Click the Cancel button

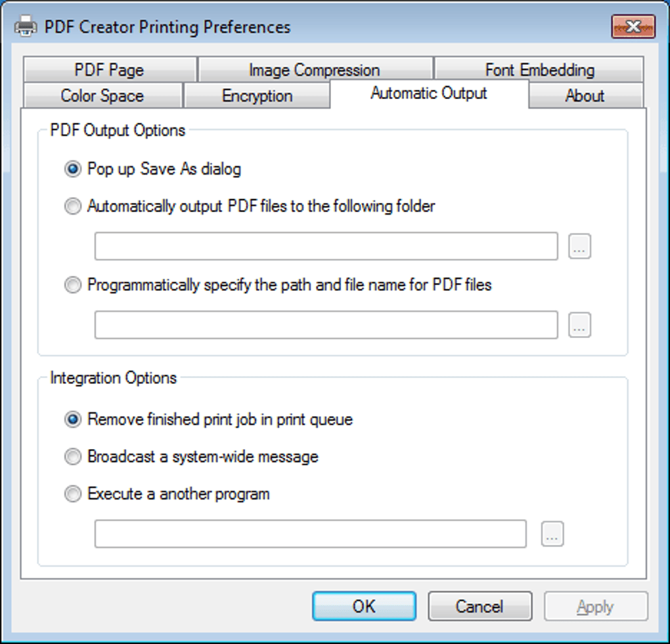(x=480, y=607)
